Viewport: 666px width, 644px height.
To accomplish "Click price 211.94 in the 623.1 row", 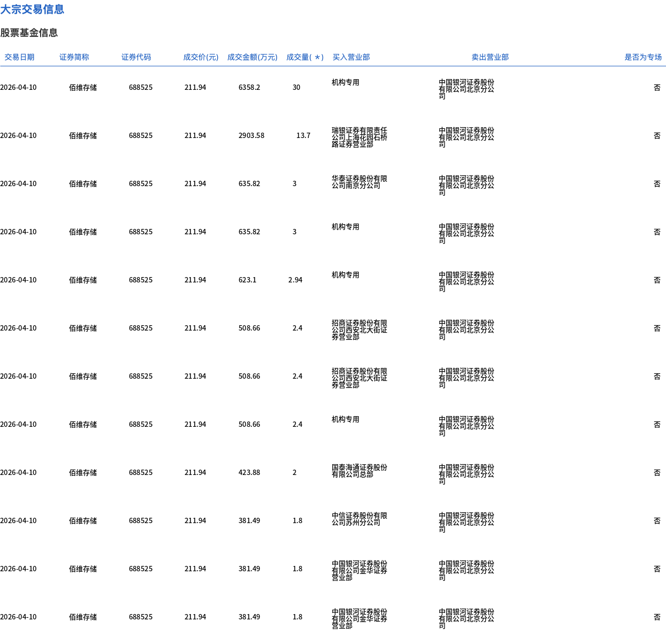I will coord(195,280).
